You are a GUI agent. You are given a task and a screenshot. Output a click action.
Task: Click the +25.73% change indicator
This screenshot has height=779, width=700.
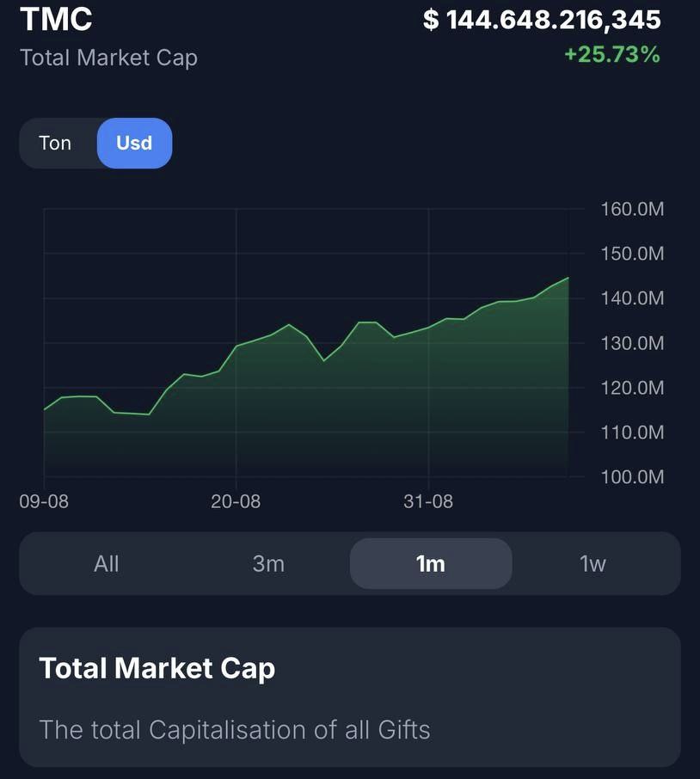click(x=612, y=54)
